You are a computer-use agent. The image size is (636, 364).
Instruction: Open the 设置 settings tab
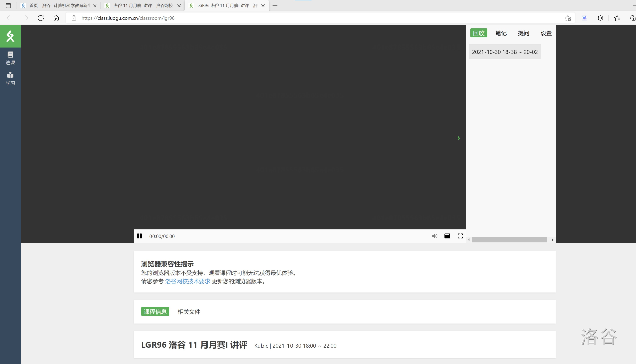coord(546,33)
